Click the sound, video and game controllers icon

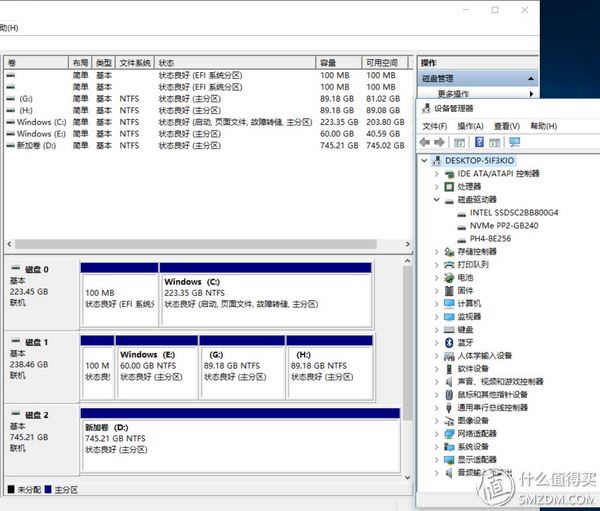449,382
